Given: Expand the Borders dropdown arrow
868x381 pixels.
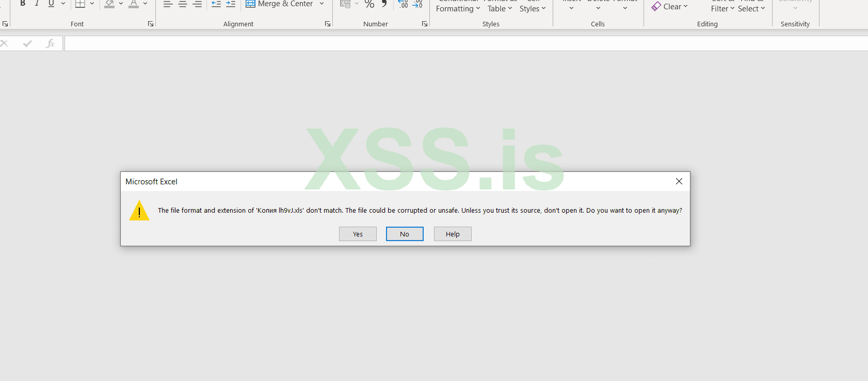Looking at the screenshot, I should (92, 4).
